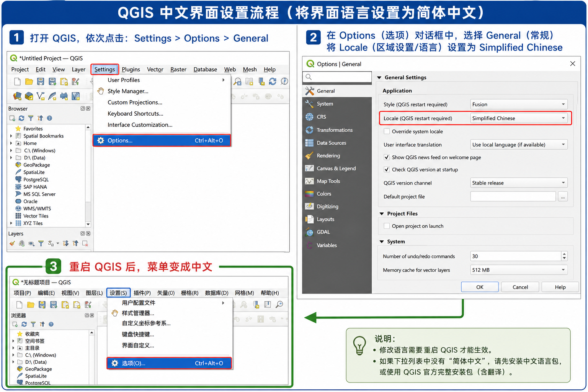Image resolution: width=588 pixels, height=392 pixels.
Task: Open Memory cache for vector layers dropdown
Action: point(519,270)
